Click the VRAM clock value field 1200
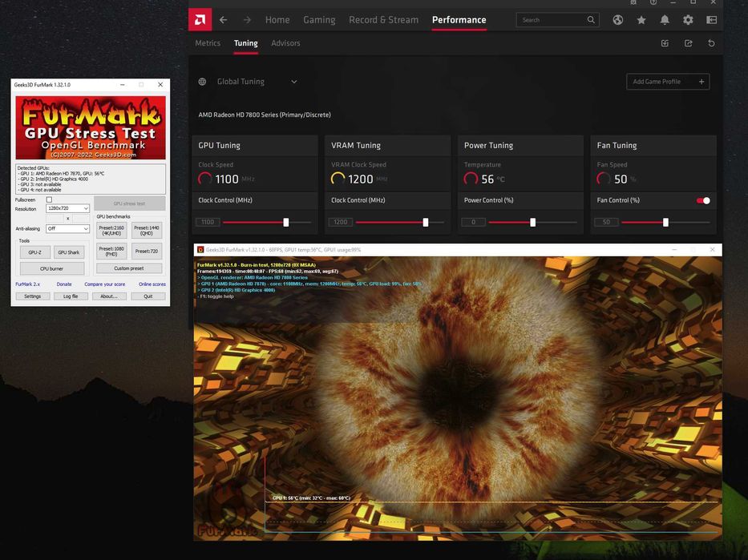748x560 pixels. [x=340, y=222]
